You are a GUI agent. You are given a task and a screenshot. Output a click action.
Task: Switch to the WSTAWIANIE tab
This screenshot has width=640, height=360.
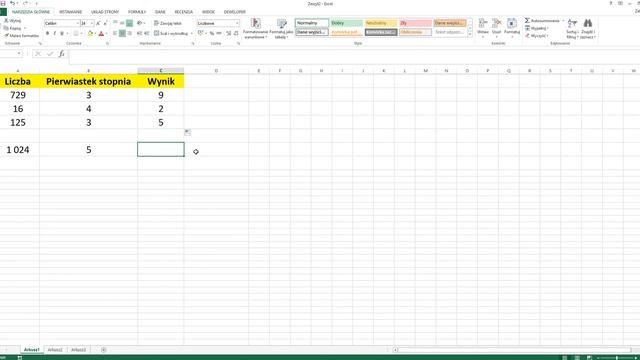tap(70, 12)
